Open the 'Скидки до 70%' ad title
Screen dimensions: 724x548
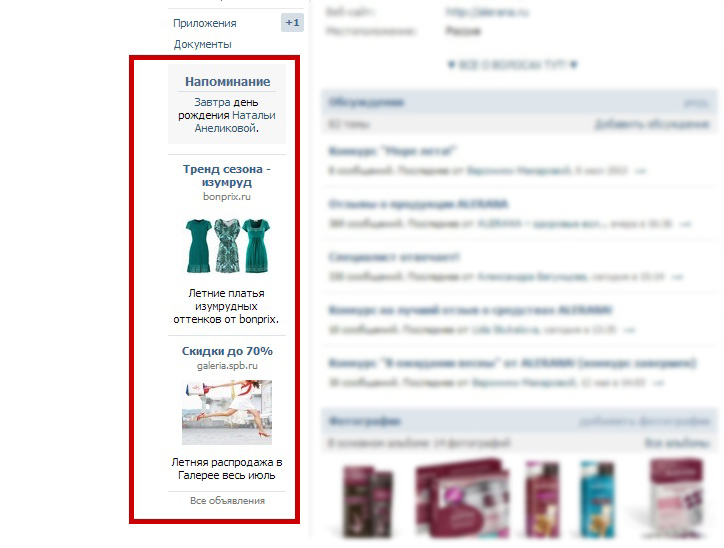click(227, 351)
